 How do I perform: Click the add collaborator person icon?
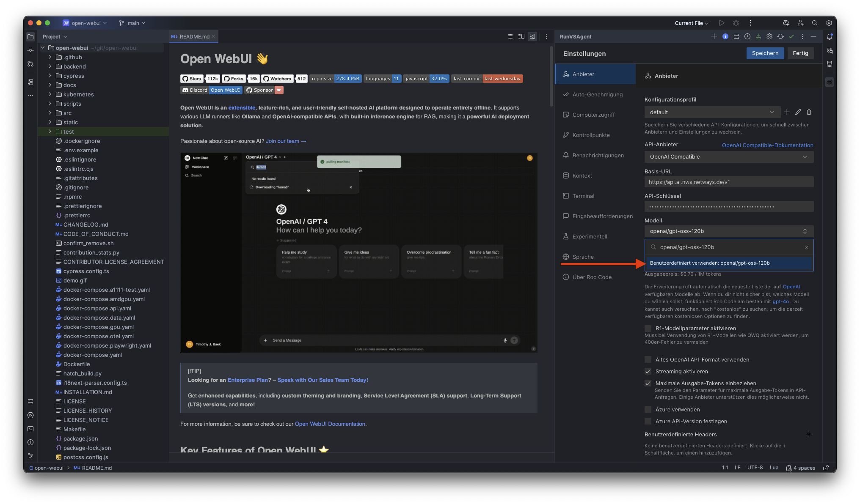point(800,23)
